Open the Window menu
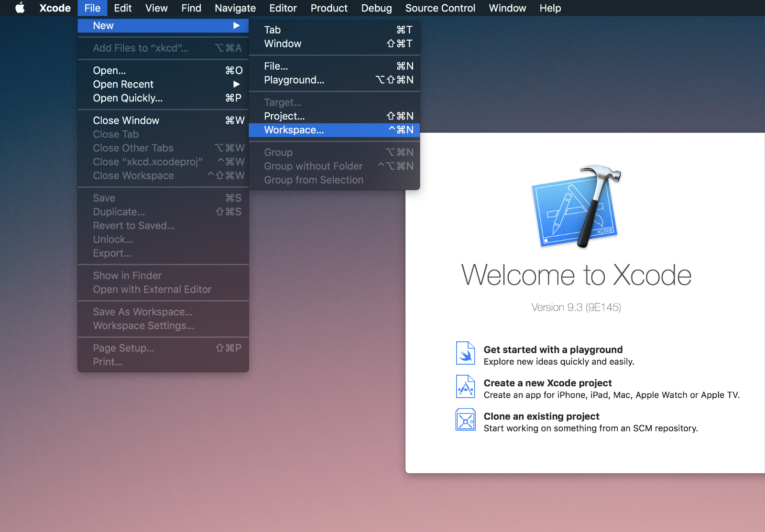Screen dimensions: 765x532 507,8
